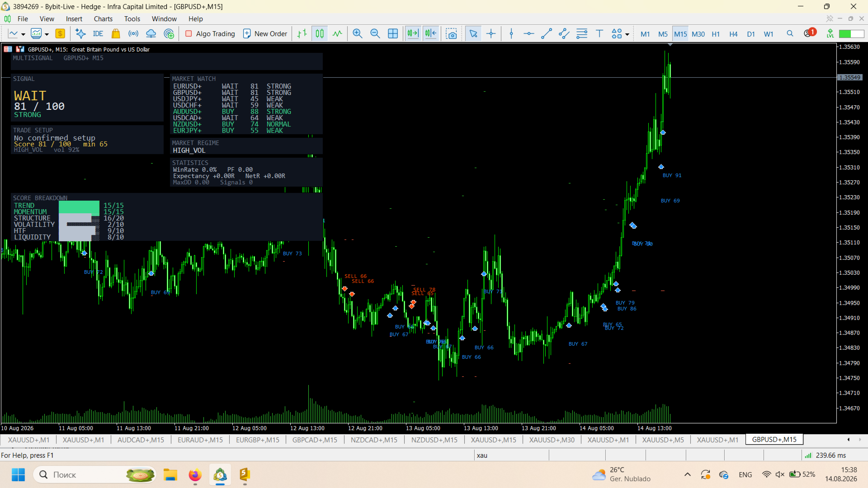Open the Tools menu
The width and height of the screenshot is (868, 488).
point(132,19)
